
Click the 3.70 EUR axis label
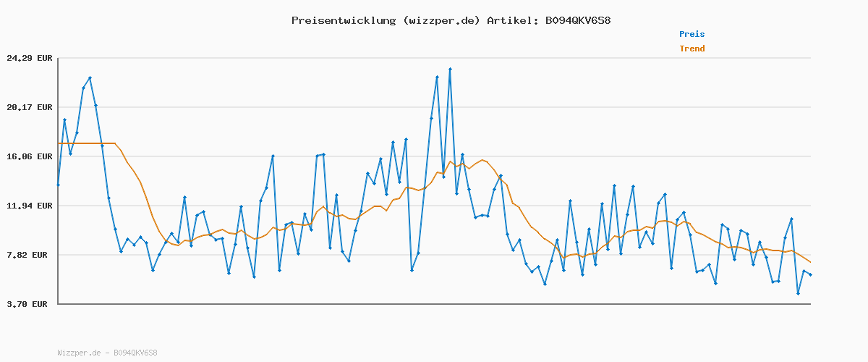point(30,304)
